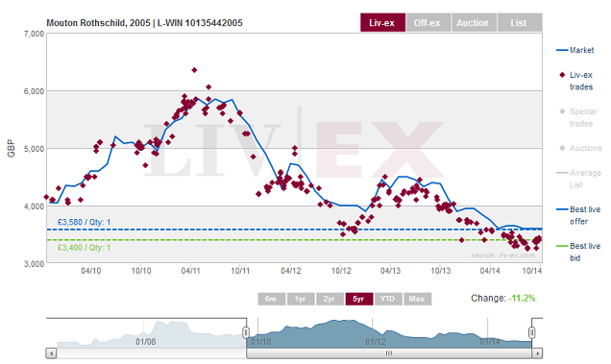Click the 7,000 y-axis label
This screenshot has width=611, height=364.
coord(34,34)
